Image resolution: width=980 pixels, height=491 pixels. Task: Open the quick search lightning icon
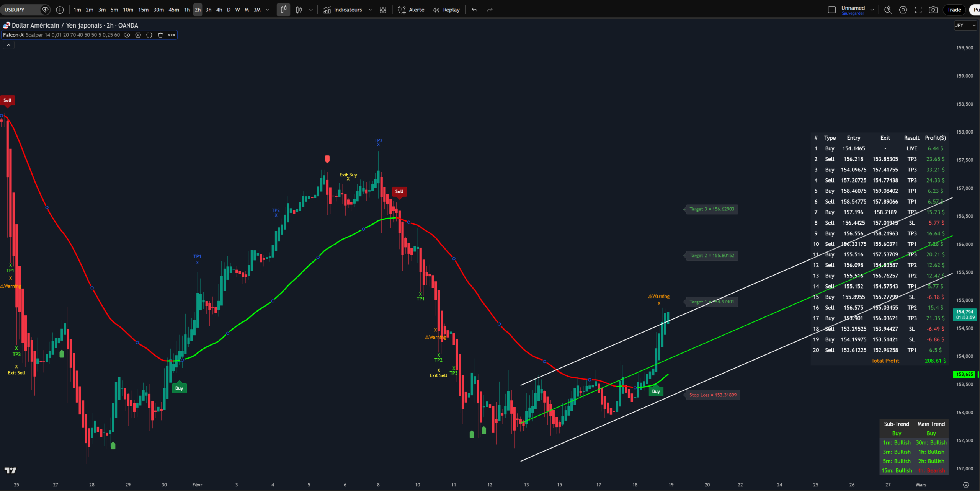tap(888, 10)
